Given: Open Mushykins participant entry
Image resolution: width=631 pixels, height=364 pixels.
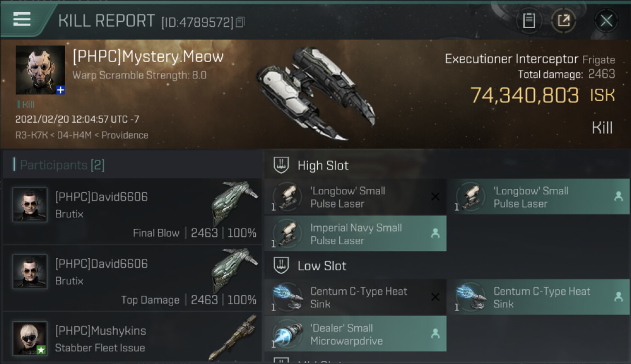Looking at the screenshot, I should (x=132, y=339).
